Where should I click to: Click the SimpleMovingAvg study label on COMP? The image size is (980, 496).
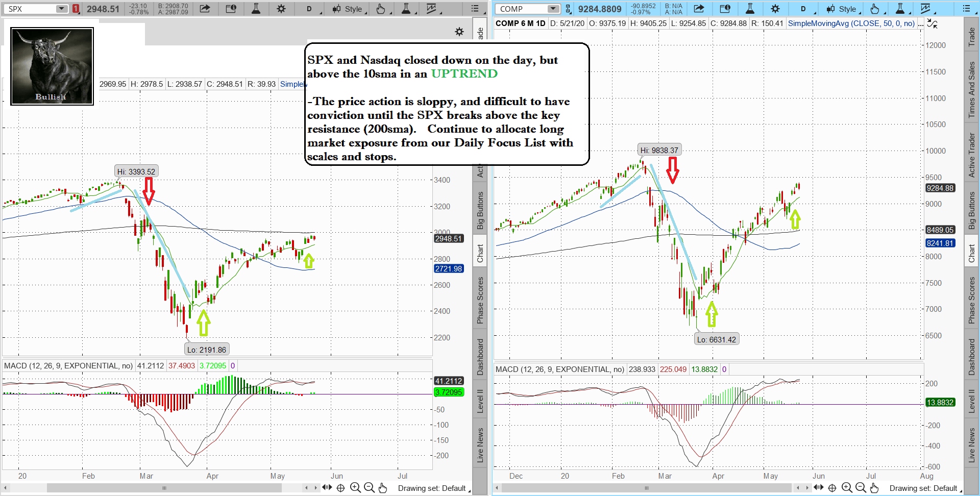point(851,23)
